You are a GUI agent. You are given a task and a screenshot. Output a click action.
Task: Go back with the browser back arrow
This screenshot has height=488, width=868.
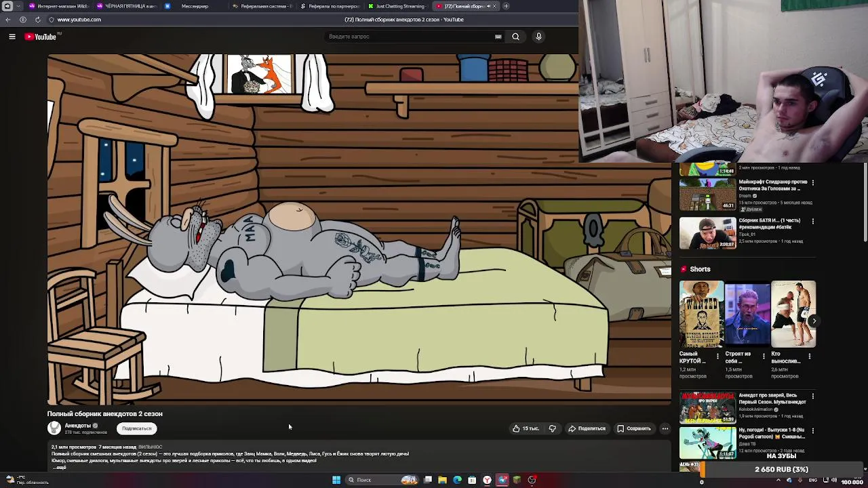click(8, 20)
